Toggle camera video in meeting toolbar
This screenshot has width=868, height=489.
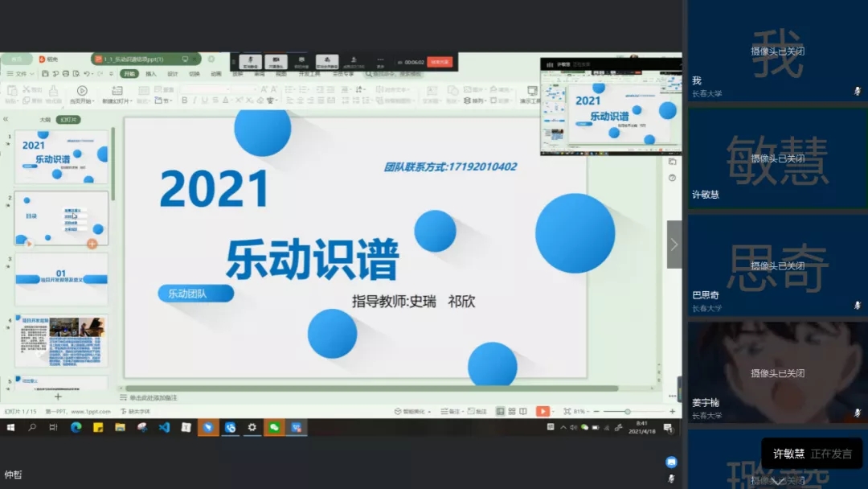276,61
